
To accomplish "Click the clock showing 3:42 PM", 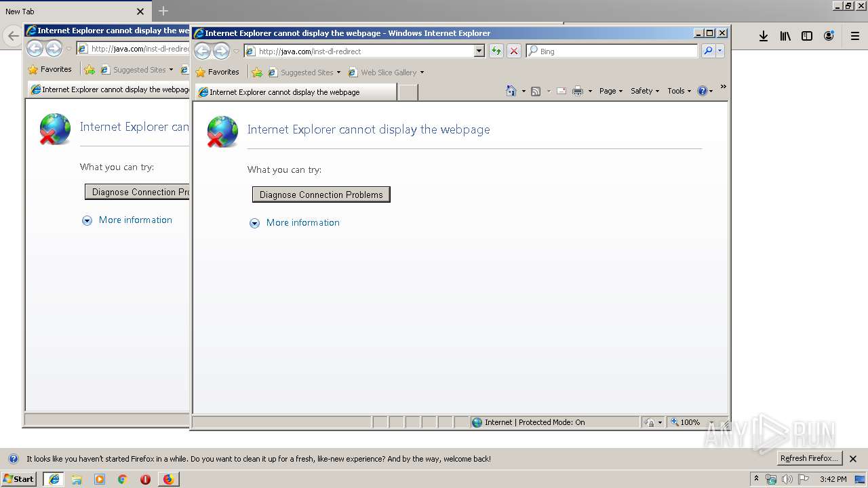I will [833, 479].
